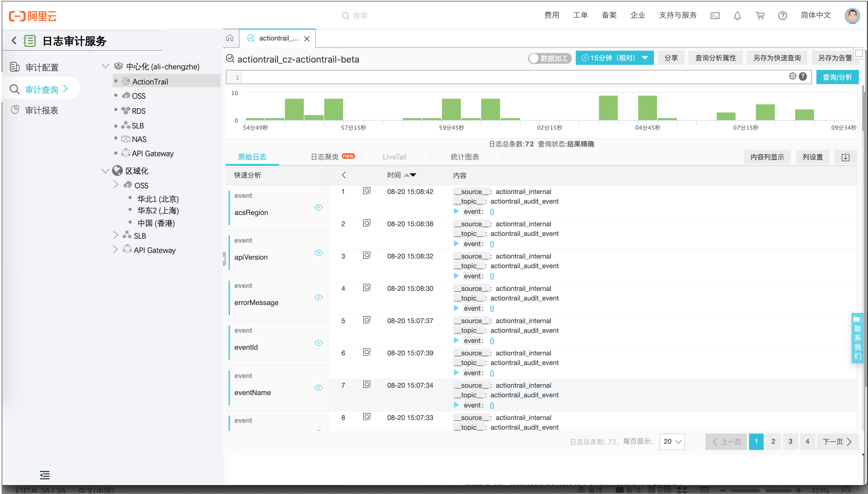
Task: Open context view for log row 3
Action: (x=367, y=256)
